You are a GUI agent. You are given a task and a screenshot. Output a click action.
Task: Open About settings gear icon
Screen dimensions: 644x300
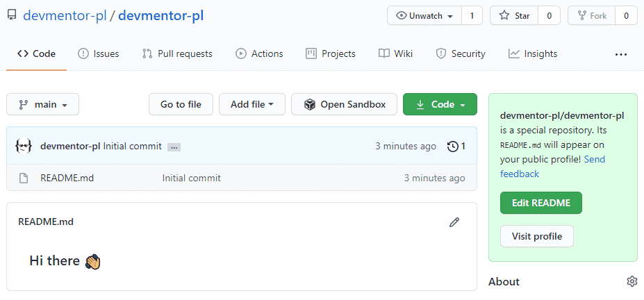click(x=631, y=281)
